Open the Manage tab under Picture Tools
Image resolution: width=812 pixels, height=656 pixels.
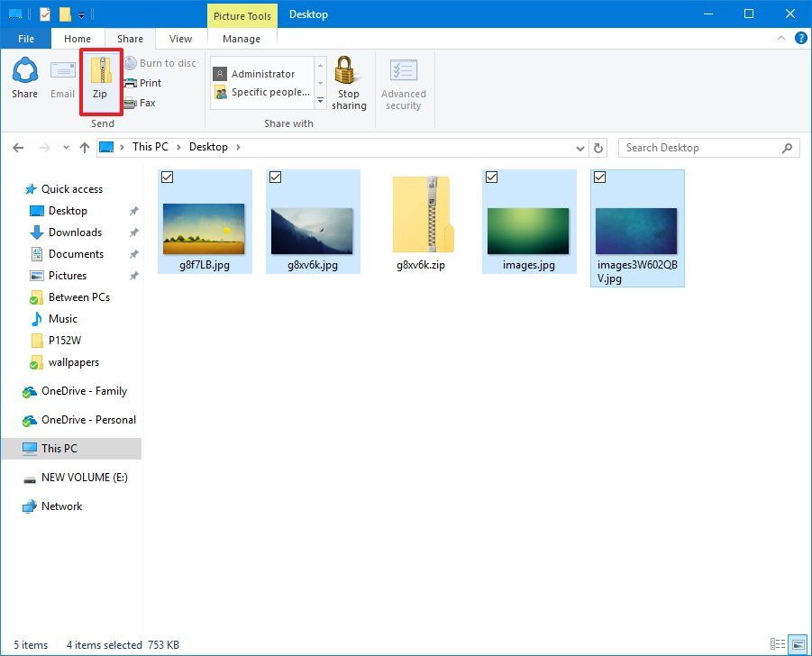241,39
